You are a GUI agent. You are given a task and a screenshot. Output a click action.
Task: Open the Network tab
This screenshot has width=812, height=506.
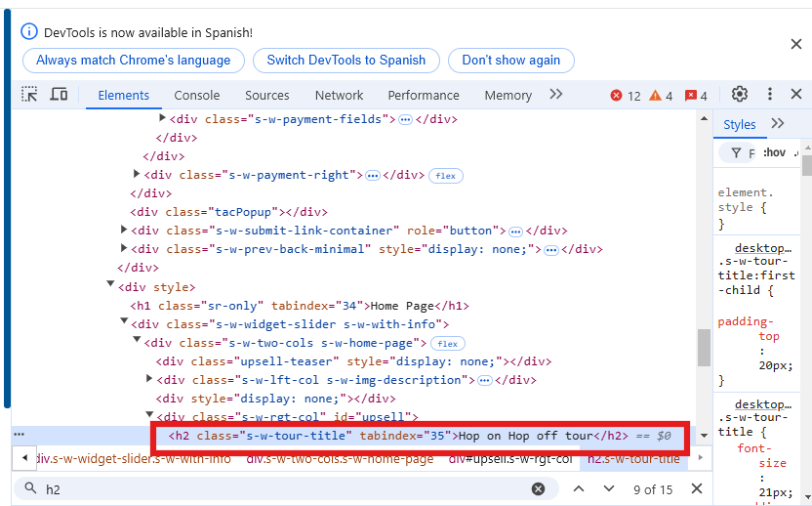click(340, 96)
